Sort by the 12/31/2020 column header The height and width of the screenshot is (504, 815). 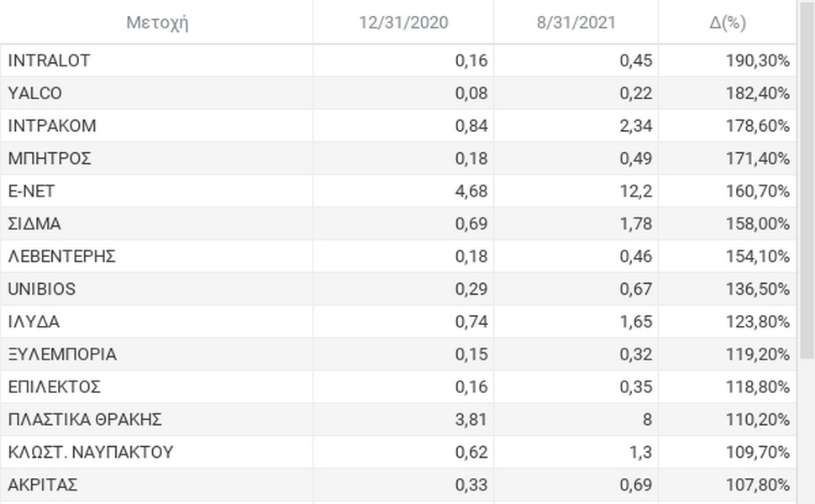(403, 23)
